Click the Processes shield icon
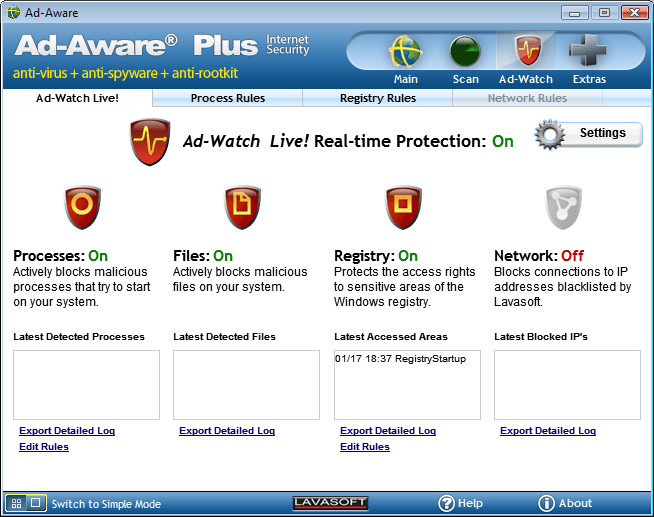The height and width of the screenshot is (517, 654). point(82,207)
